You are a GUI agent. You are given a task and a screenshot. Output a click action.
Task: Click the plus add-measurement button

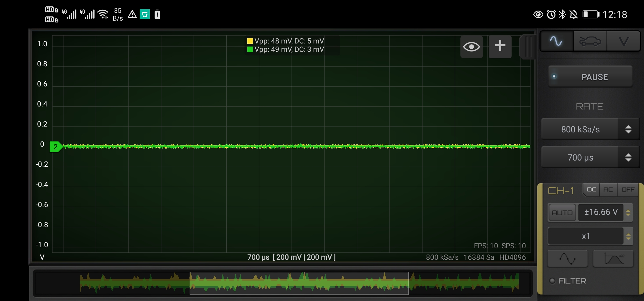pos(500,46)
